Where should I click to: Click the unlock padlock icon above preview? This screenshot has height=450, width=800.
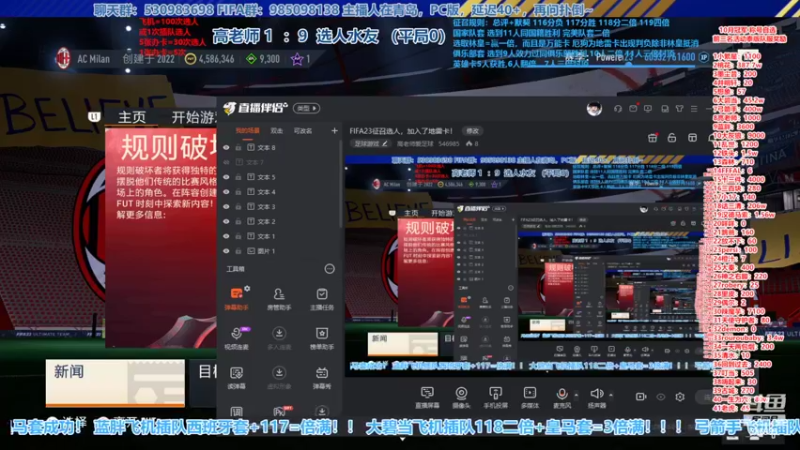(672, 138)
